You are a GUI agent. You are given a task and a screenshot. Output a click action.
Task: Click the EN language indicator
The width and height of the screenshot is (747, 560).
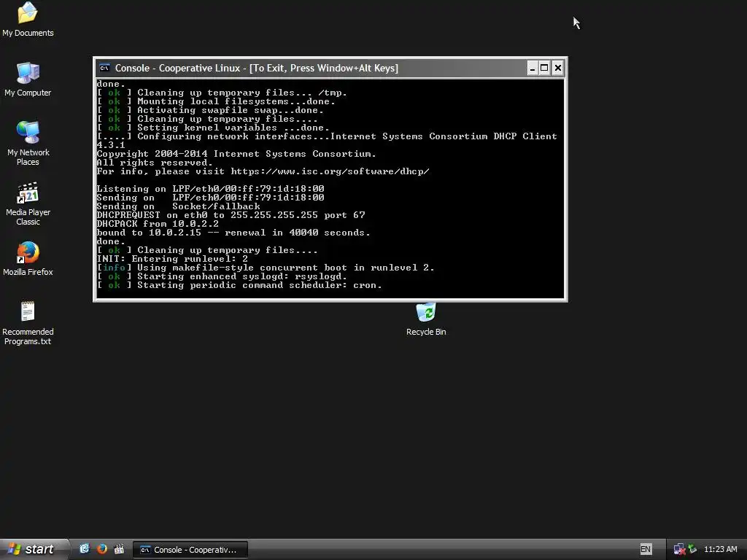pos(646,549)
